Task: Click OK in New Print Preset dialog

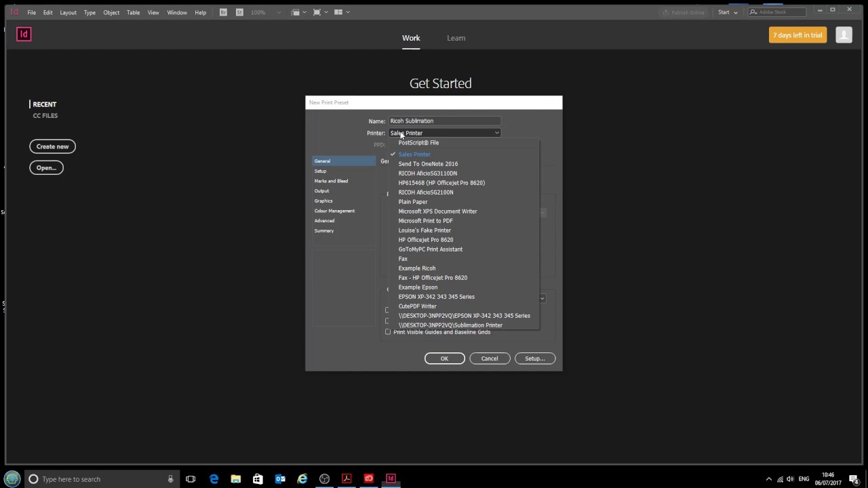Action: [x=445, y=359]
